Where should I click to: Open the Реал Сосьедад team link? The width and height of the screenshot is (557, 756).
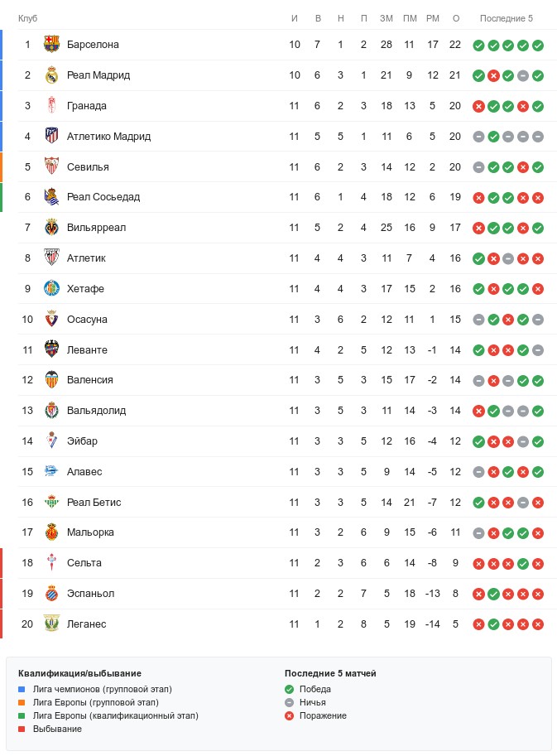point(103,197)
